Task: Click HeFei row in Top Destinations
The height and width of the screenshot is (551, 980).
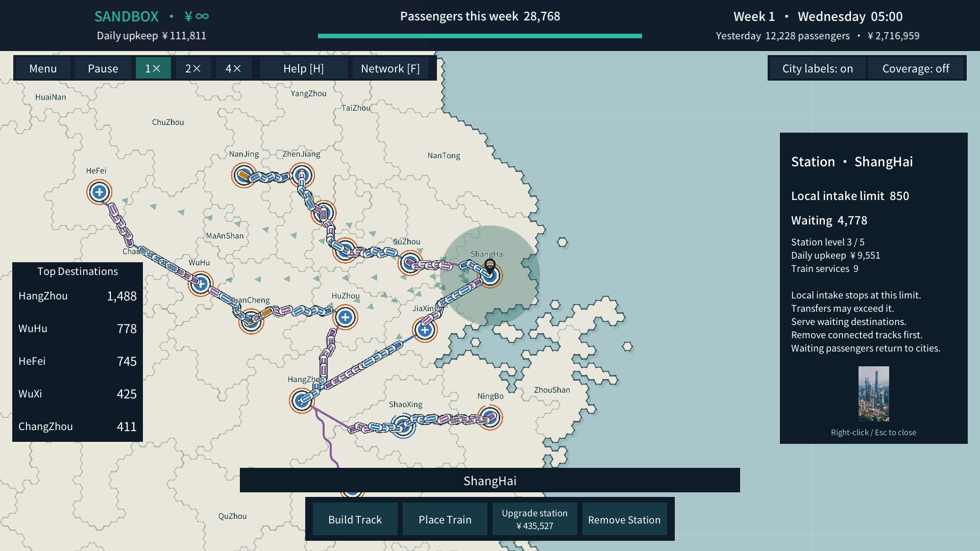Action: click(78, 361)
